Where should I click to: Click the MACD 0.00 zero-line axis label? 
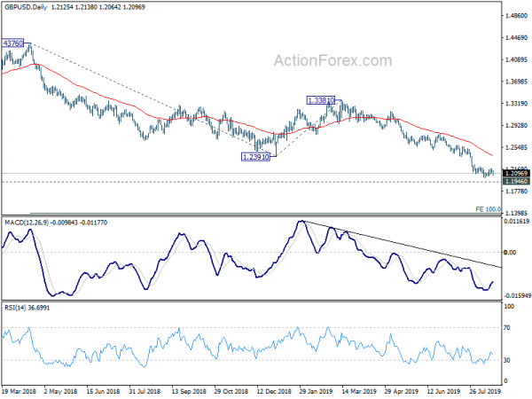[x=510, y=253]
